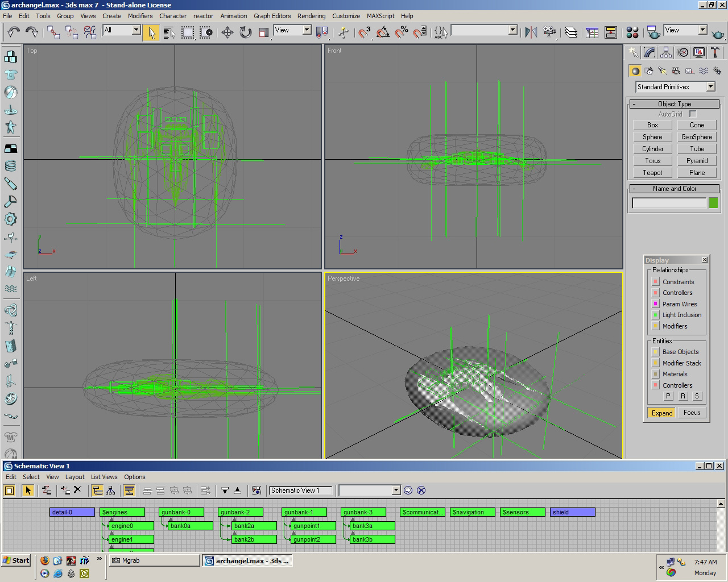This screenshot has height=582, width=728.
Task: Toggle the Modifiers relationship display
Action: click(655, 326)
